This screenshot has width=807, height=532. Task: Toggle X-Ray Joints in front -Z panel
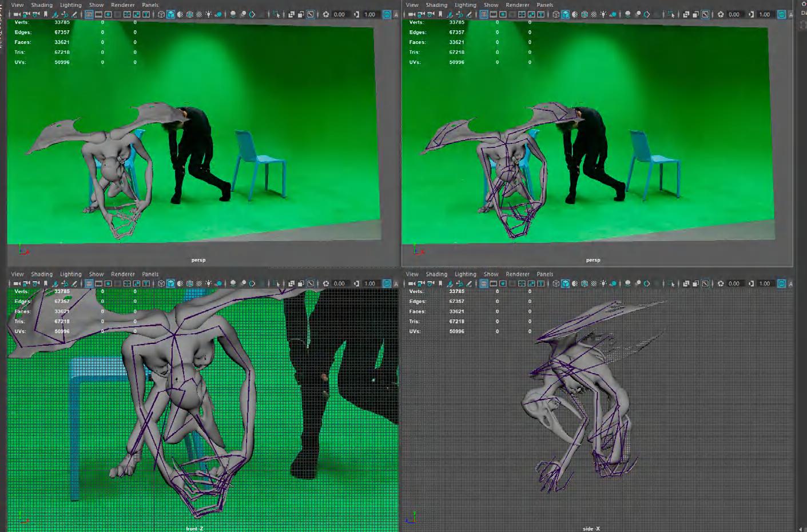point(311,283)
